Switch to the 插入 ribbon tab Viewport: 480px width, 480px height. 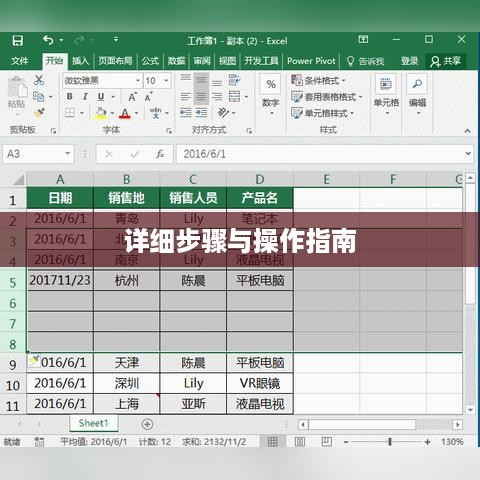80,61
